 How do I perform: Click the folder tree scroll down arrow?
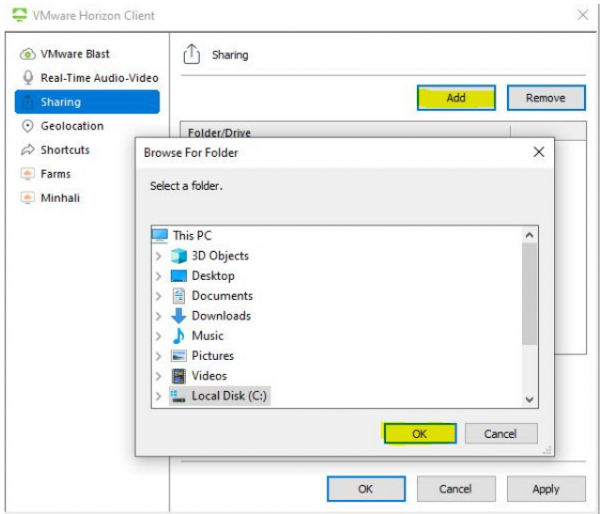coord(530,400)
